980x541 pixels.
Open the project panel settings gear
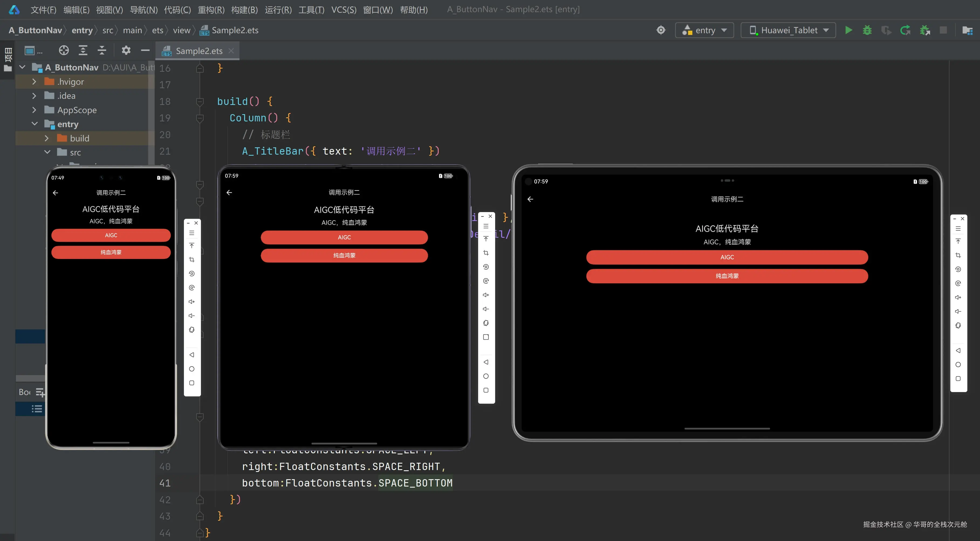(x=126, y=50)
